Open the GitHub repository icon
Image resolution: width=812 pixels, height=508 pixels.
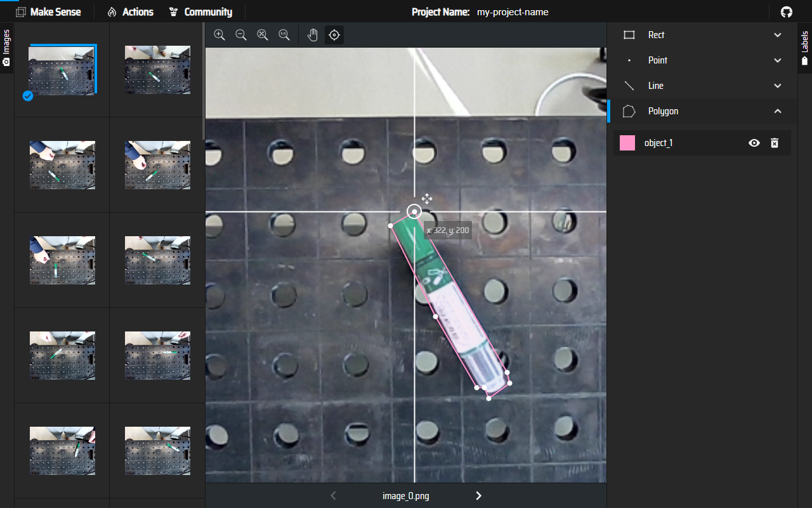[786, 12]
